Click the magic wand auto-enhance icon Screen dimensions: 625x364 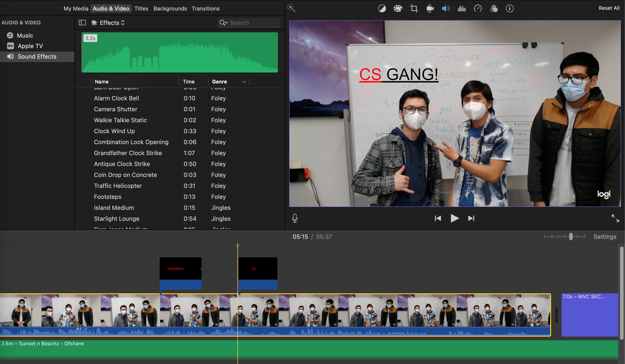click(291, 8)
